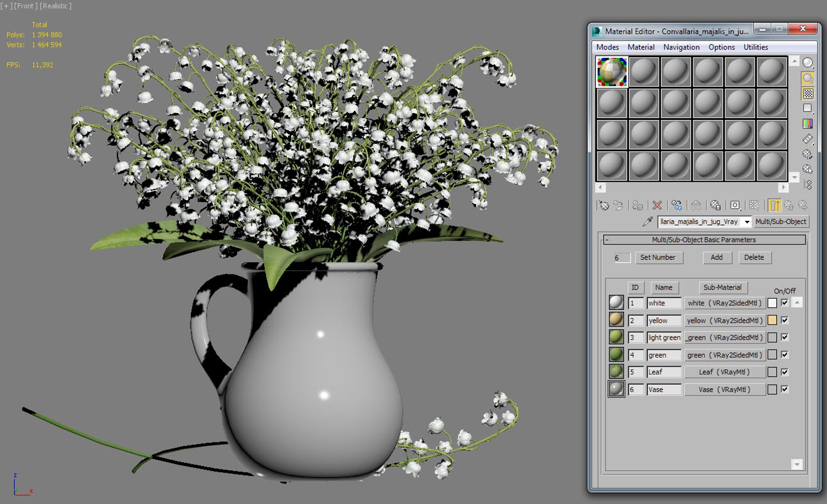827x504 pixels.
Task: Uncheck On/Off for yellow sub-material
Action: 785,320
